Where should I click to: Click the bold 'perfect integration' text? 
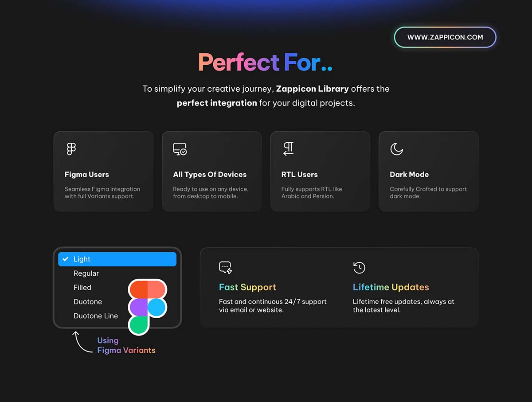click(x=217, y=103)
